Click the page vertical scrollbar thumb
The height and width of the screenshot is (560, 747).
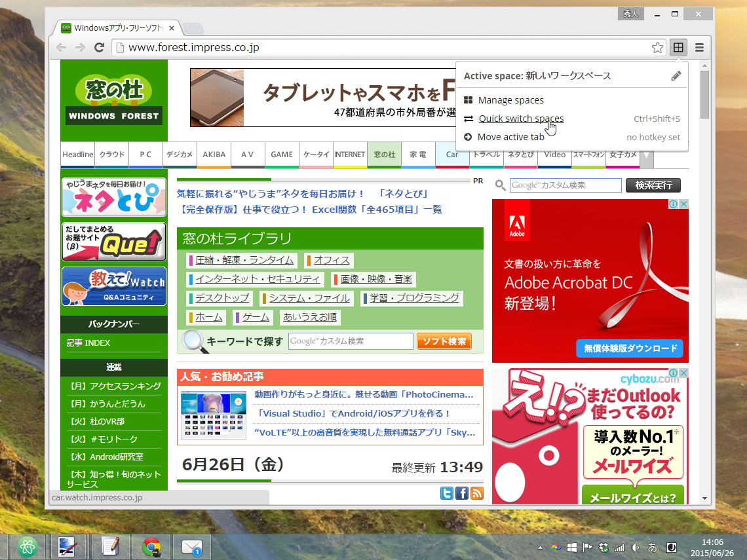[704, 94]
